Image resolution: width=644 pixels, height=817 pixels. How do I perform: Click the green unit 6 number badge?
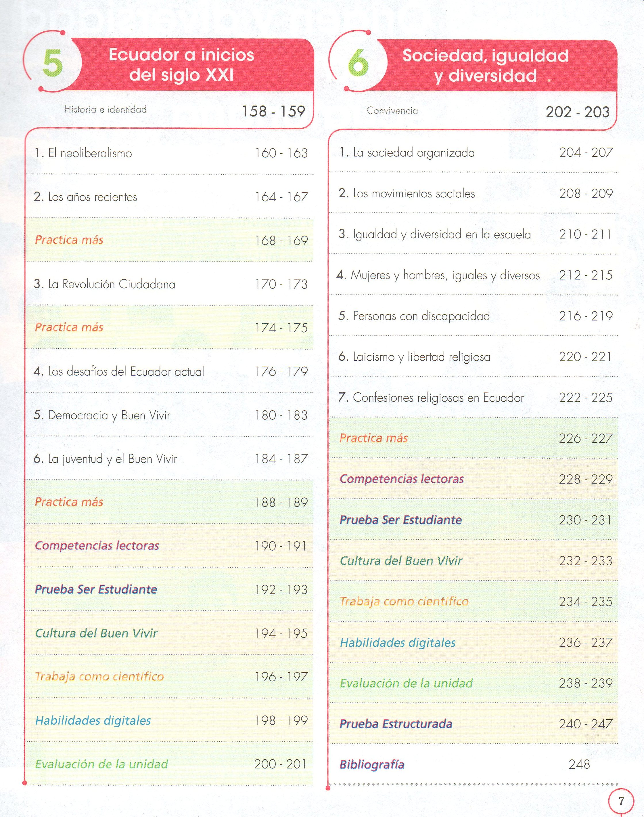tap(357, 63)
